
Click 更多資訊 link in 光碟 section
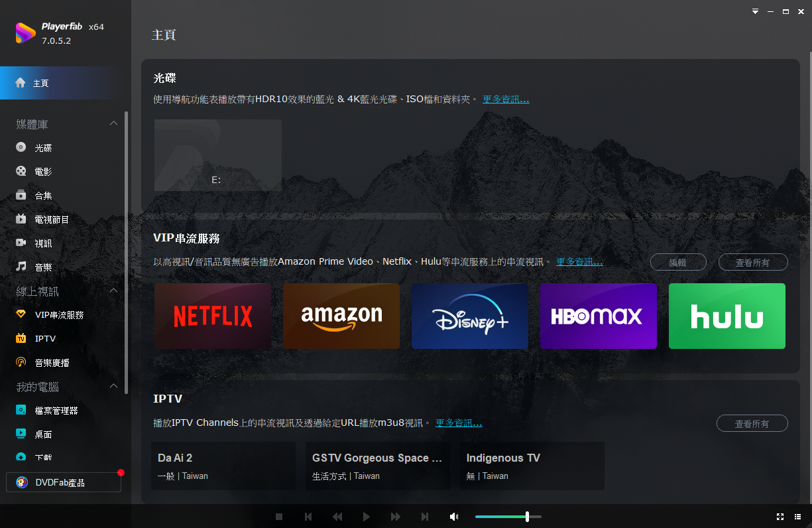coord(506,99)
